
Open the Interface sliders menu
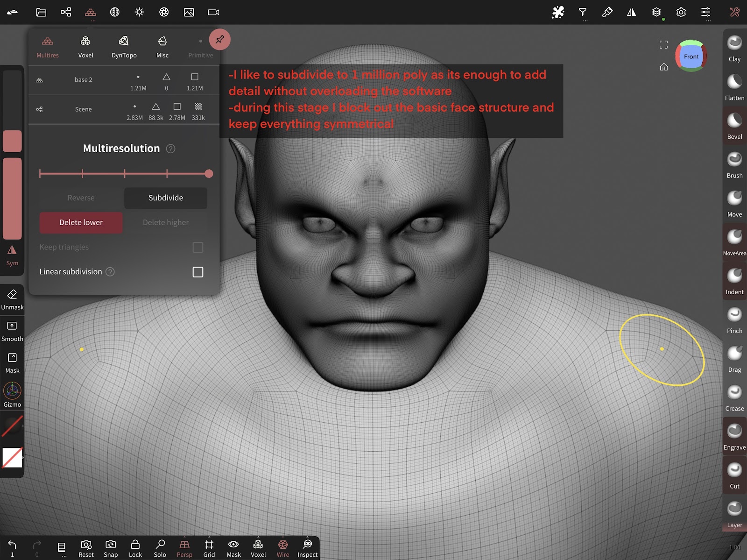coord(706,12)
